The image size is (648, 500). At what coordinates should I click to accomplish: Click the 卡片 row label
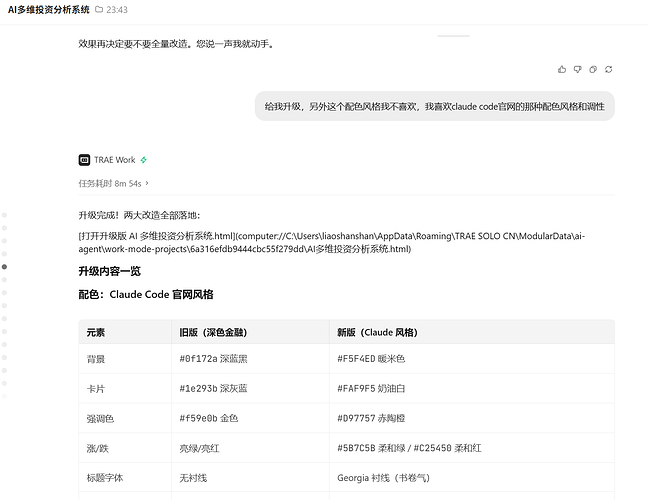tap(95, 389)
